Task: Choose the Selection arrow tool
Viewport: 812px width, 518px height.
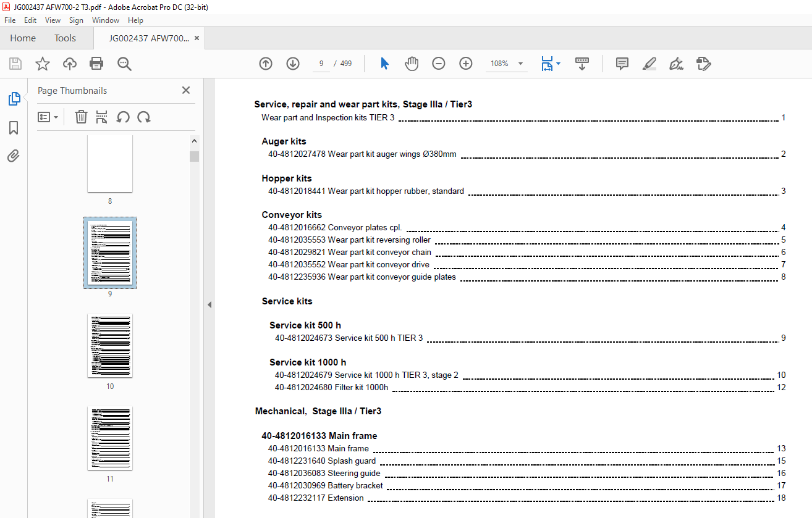Action: pyautogui.click(x=384, y=64)
